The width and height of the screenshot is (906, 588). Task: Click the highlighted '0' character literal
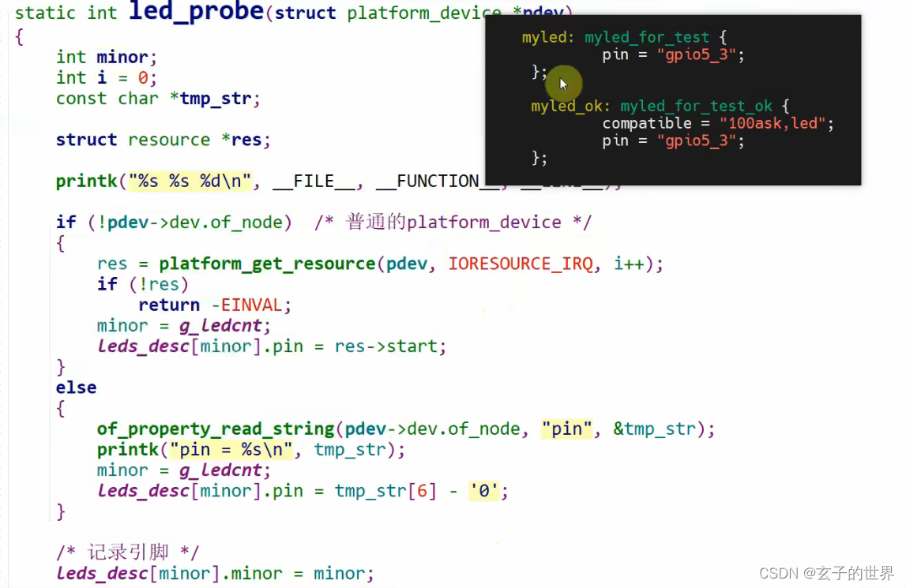pyautogui.click(x=484, y=491)
